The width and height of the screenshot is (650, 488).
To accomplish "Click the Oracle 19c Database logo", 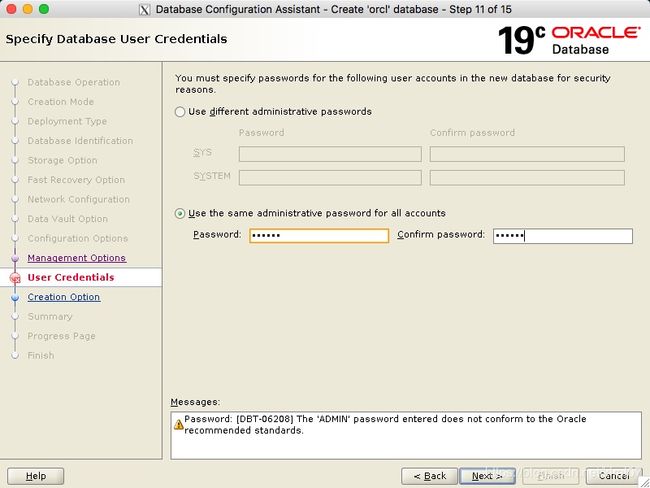I will click(x=569, y=40).
